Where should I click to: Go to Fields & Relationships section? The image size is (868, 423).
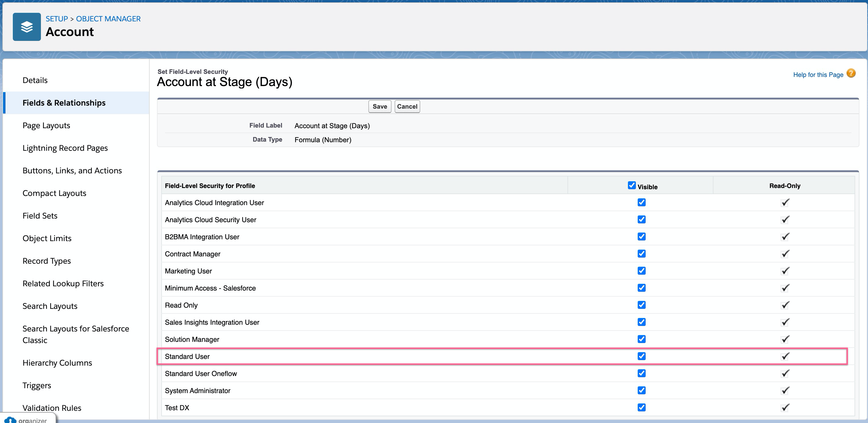[64, 103]
